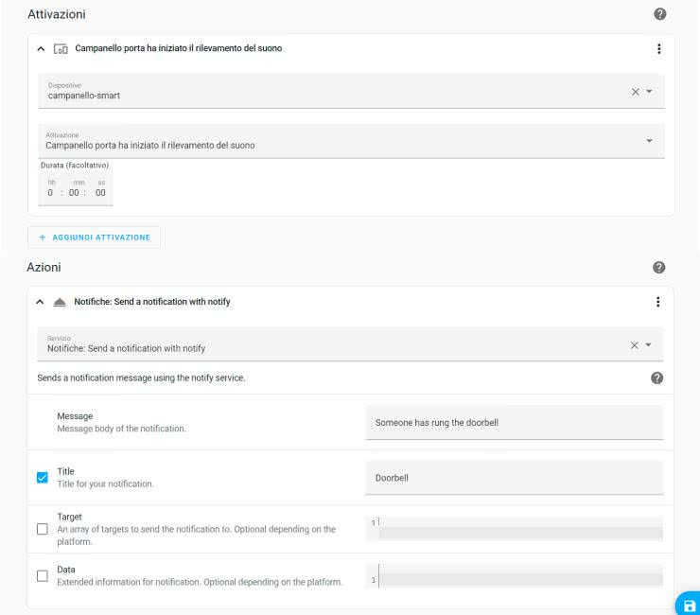Screen dimensions: 700x615
Task: Expand the Servizio dropdown arrow
Action: [649, 345]
